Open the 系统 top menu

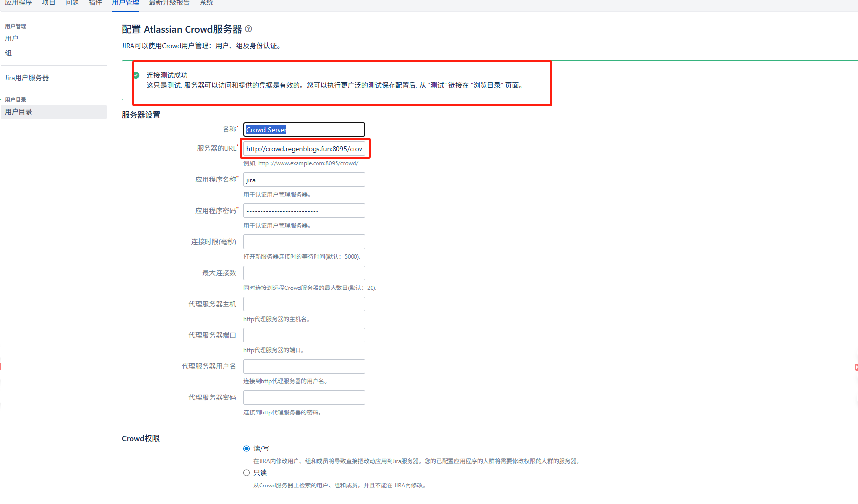(x=206, y=3)
